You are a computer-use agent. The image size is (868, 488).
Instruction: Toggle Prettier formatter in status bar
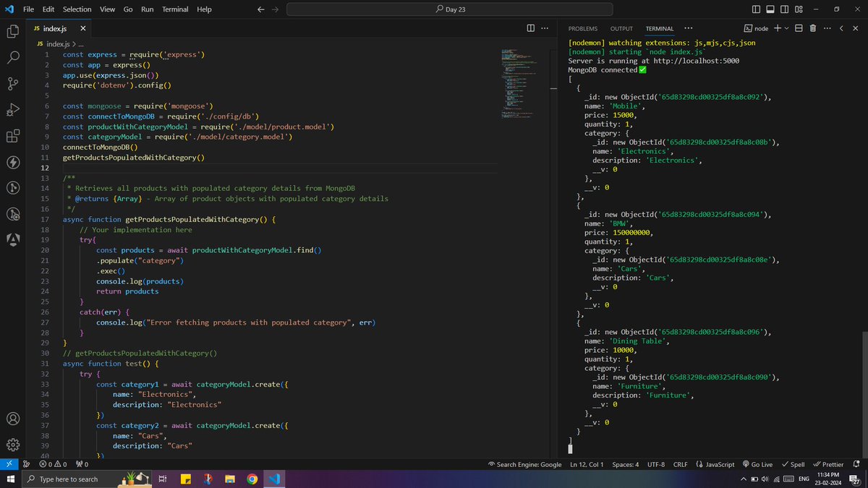tap(828, 464)
